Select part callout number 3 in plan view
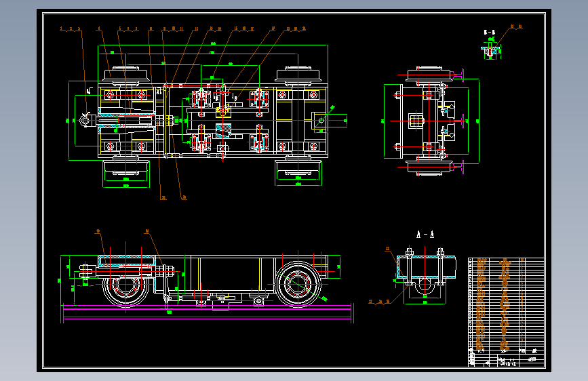The width and height of the screenshot is (588, 381). pos(79,28)
